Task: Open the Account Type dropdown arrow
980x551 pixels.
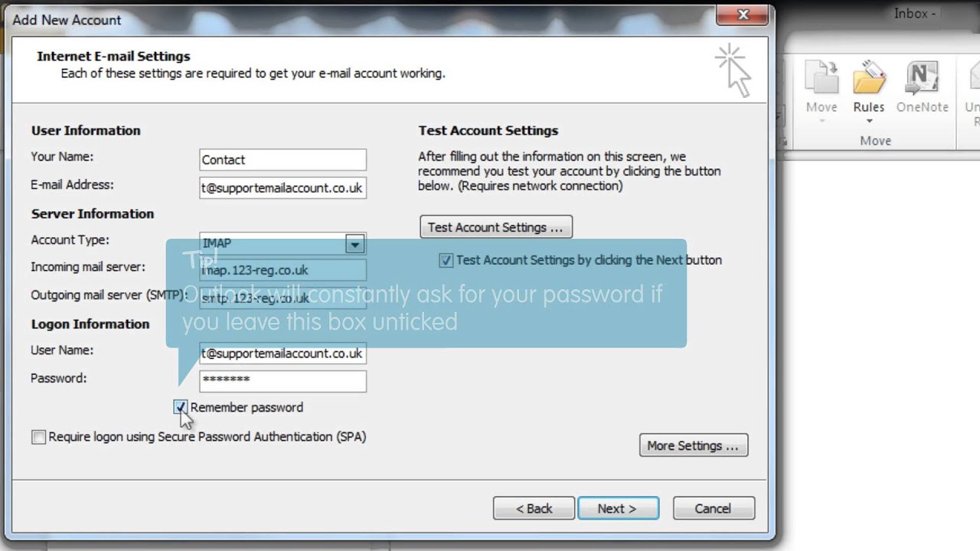Action: [x=354, y=244]
